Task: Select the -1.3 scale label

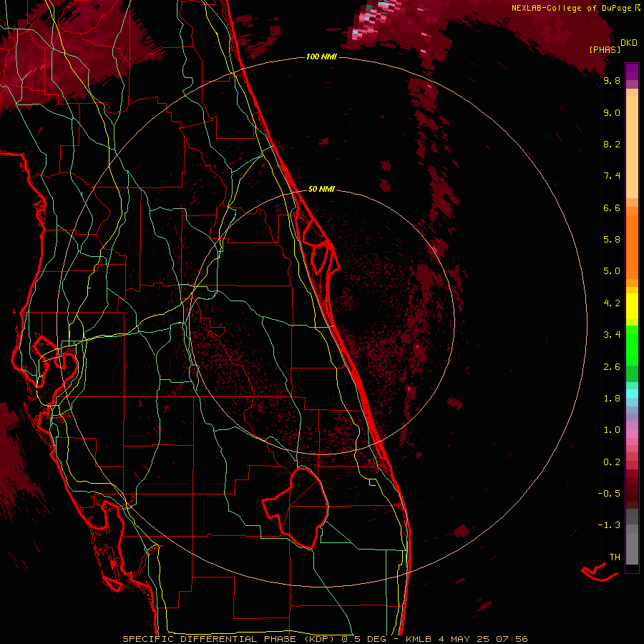Action: pyautogui.click(x=609, y=525)
